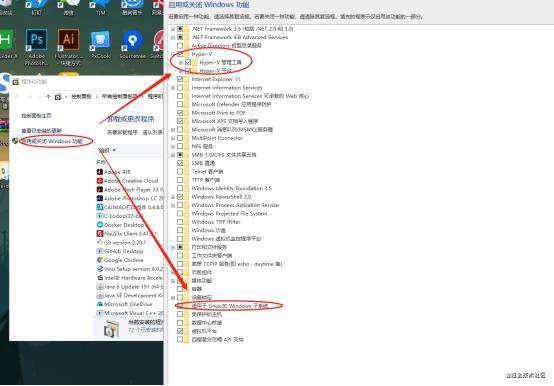Open the View installed updates link
Image resolution: width=554 pixels, height=386 pixels.
point(41,131)
